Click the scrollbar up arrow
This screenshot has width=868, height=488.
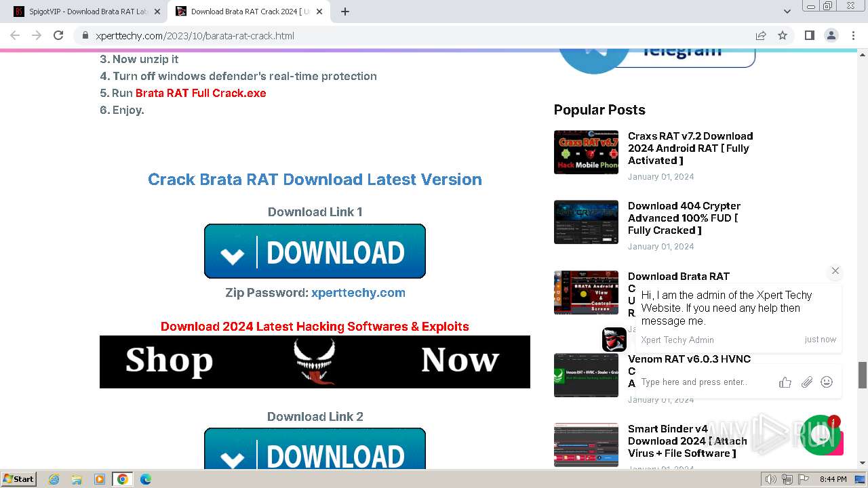point(863,54)
